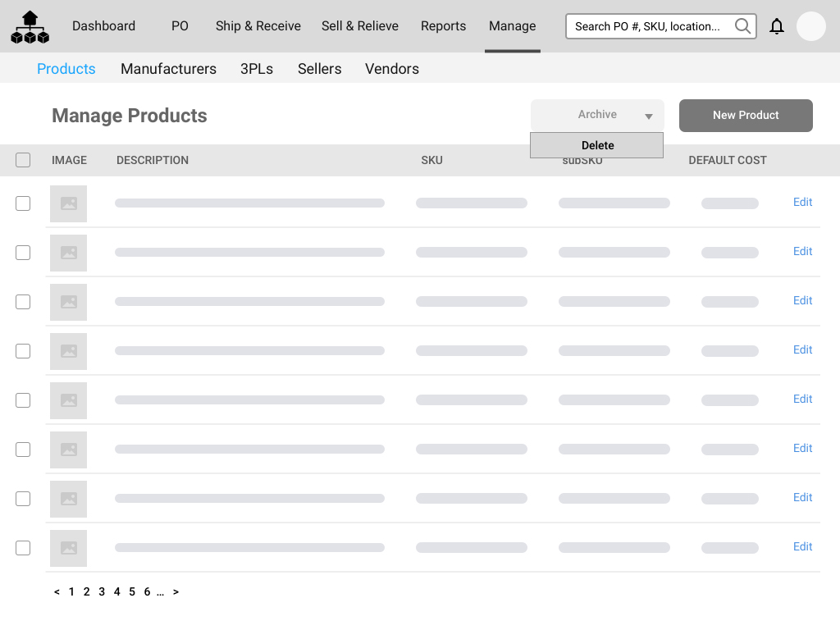Open the Manage menu in navbar

pyautogui.click(x=512, y=26)
